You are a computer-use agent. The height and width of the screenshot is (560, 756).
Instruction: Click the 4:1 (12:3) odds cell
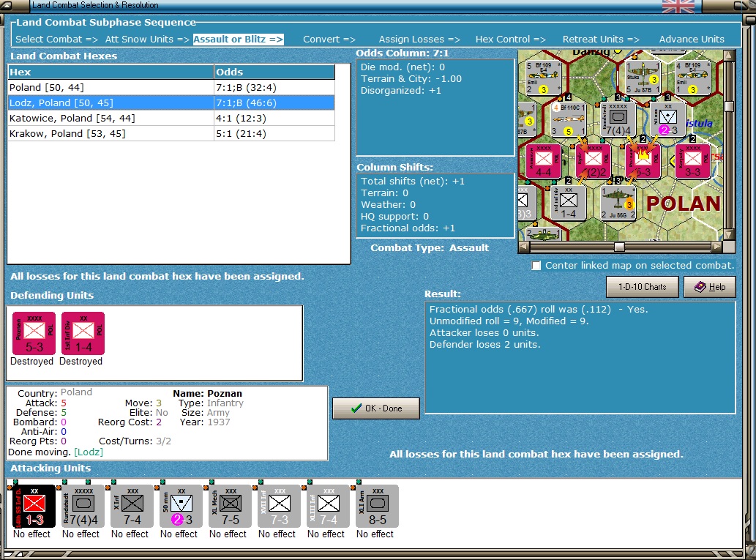click(x=274, y=118)
